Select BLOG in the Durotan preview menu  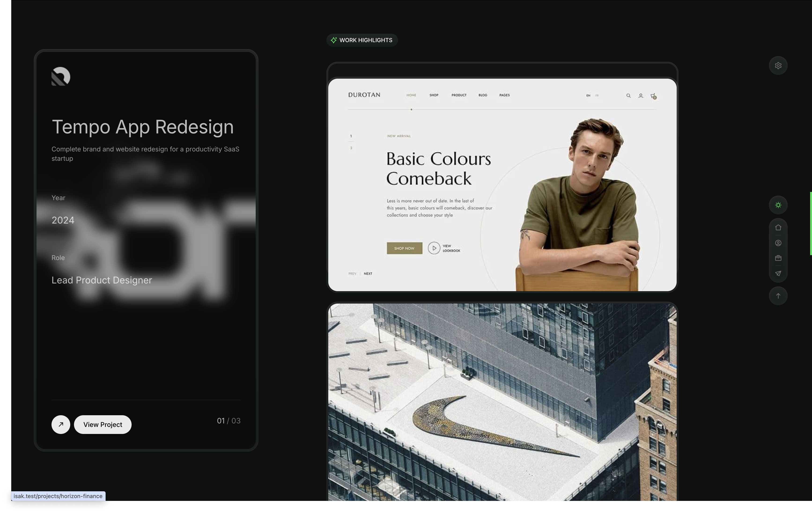click(x=483, y=95)
